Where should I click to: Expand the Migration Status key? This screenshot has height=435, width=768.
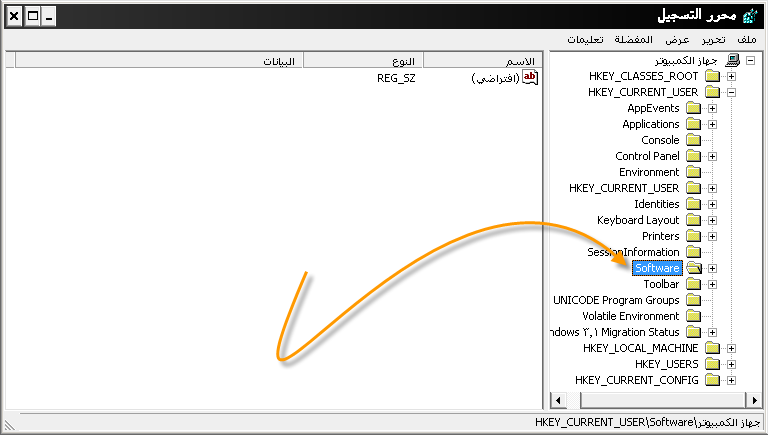pyautogui.click(x=713, y=332)
